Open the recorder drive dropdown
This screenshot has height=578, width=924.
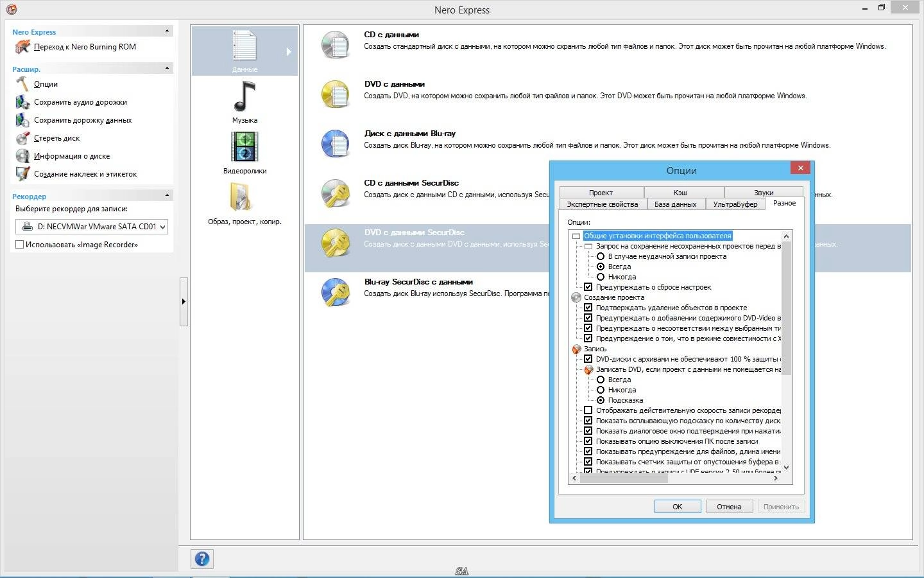[162, 227]
